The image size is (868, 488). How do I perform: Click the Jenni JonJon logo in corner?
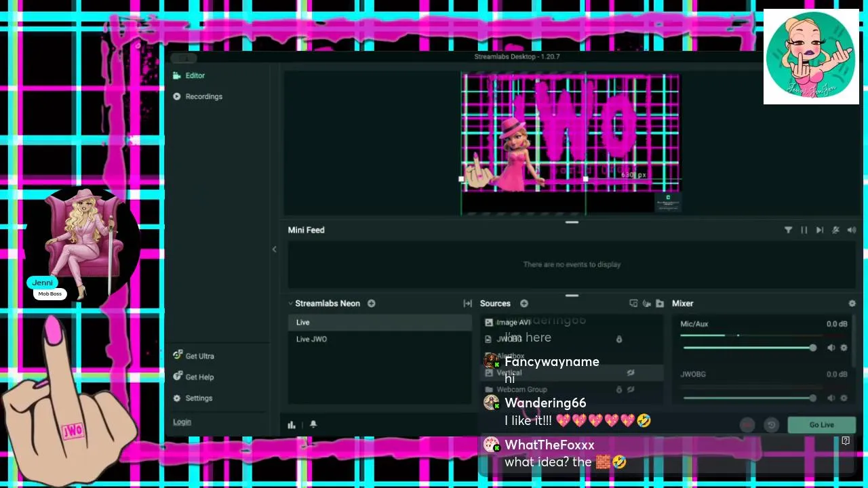point(811,56)
